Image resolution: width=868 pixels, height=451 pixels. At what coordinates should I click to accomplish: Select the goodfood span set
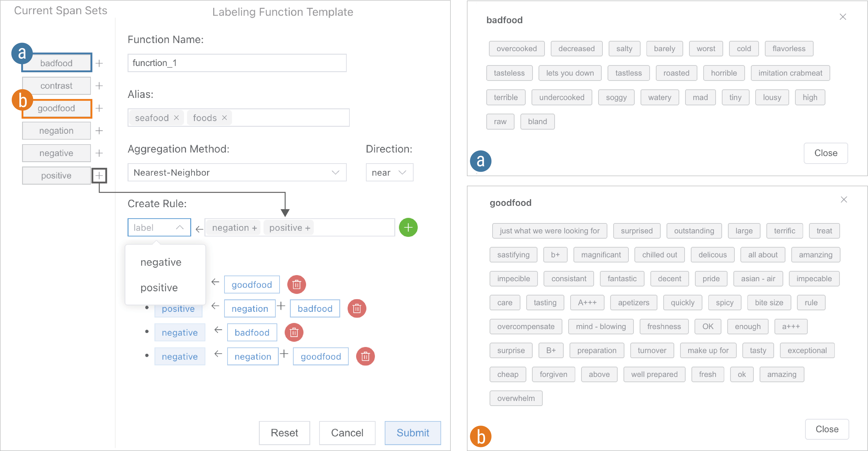57,108
